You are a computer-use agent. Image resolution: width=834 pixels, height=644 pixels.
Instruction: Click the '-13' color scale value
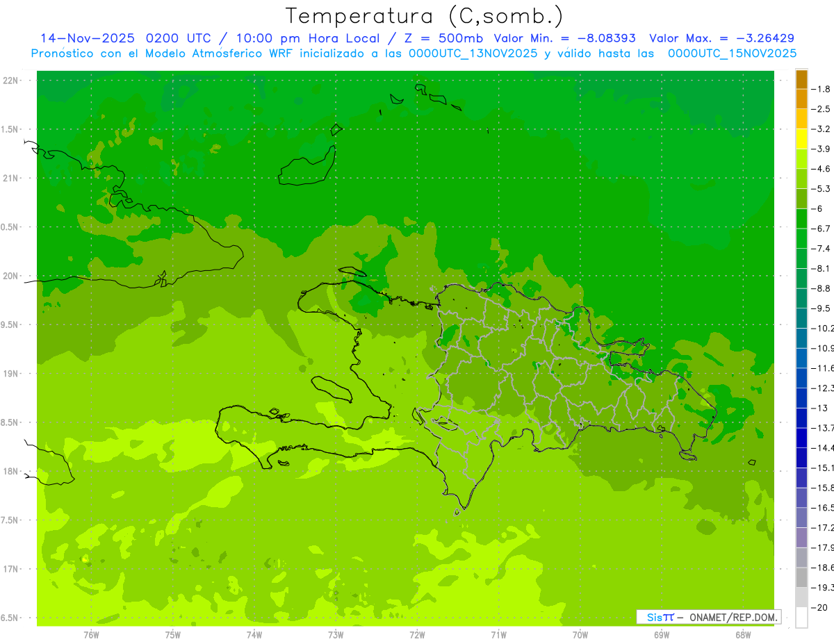coord(819,408)
